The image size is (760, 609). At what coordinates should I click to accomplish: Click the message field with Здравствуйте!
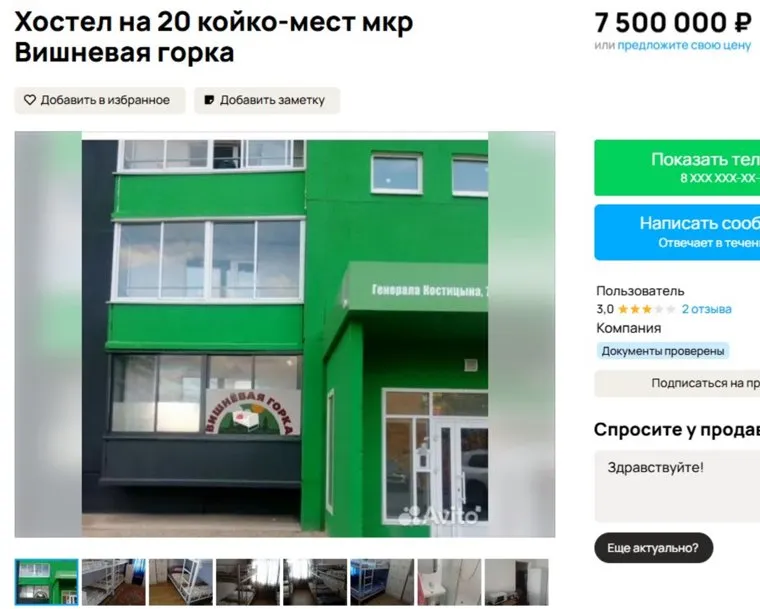(x=677, y=486)
